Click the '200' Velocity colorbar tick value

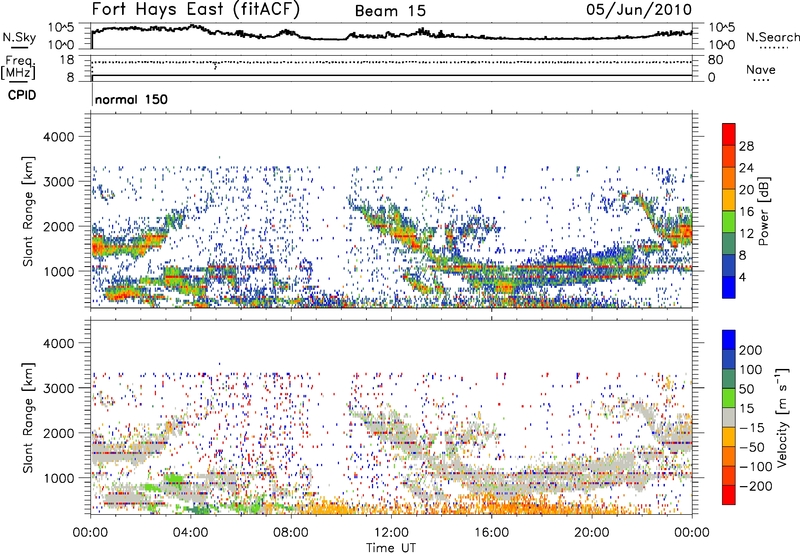pyautogui.click(x=751, y=350)
